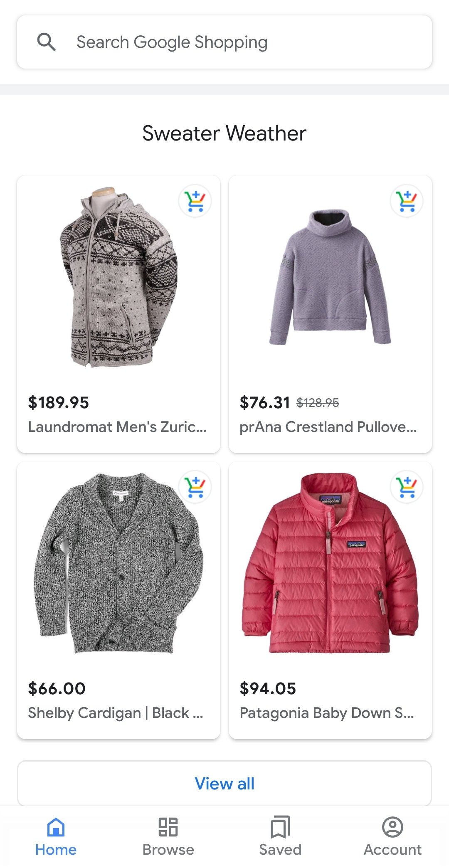This screenshot has height=868, width=449.
Task: Open the gray Laundromat zip sweater image
Action: coord(119,277)
